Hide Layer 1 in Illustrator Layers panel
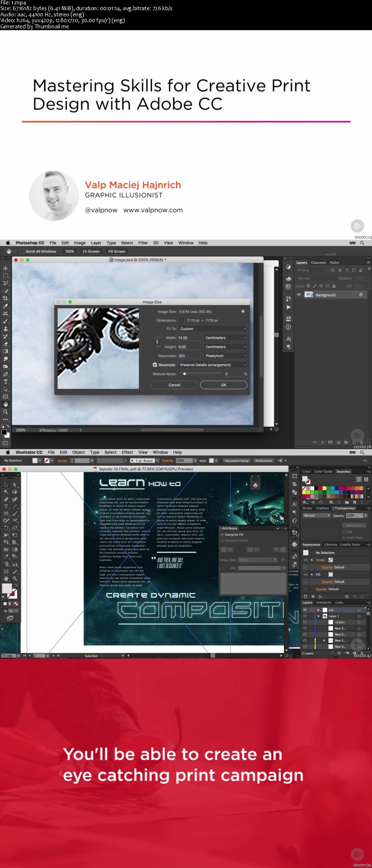The width and height of the screenshot is (372, 868). (x=305, y=616)
